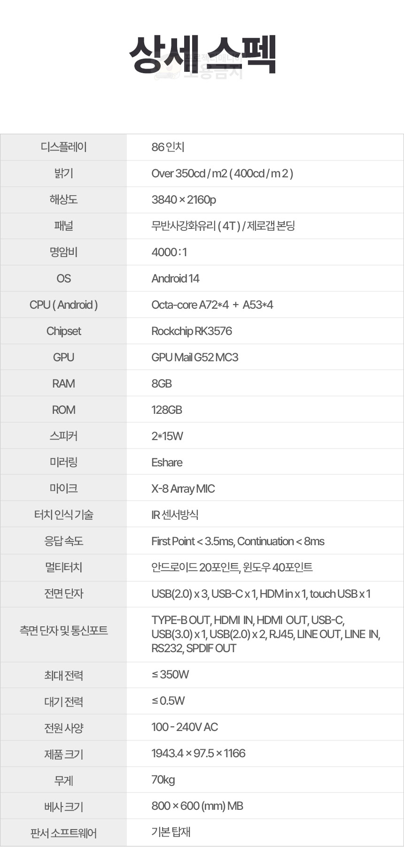Click the 86 인치 display size value
404x868 pixels.
tap(168, 147)
